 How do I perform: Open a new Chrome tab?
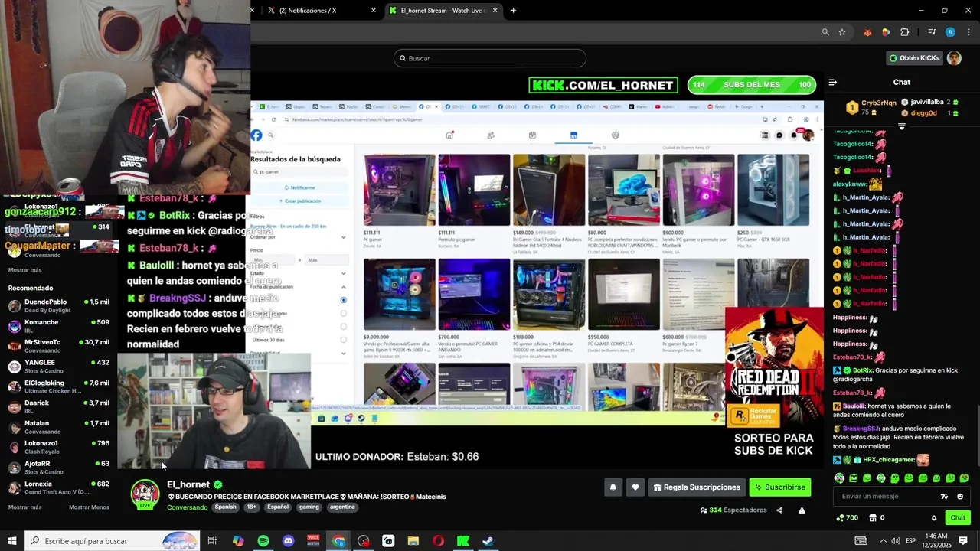(x=513, y=10)
